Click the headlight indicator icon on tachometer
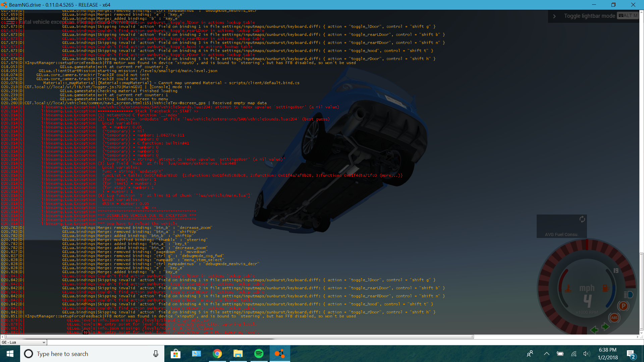Screen dimensions: 644x362 click(x=628, y=295)
